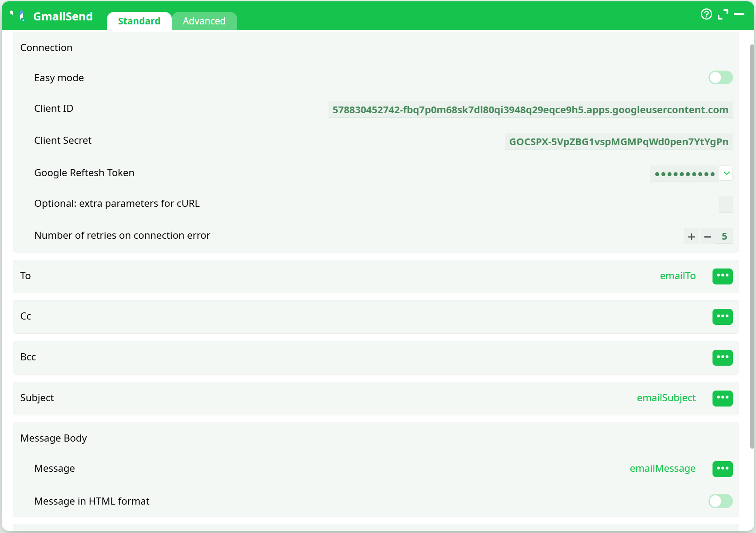Screen dimensions: 756x533
Task: Expand the GmailSend window to fullscreen
Action: pyautogui.click(x=723, y=14)
